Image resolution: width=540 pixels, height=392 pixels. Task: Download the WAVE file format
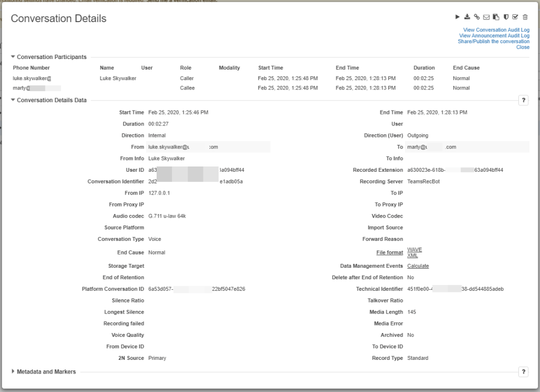[414, 250]
